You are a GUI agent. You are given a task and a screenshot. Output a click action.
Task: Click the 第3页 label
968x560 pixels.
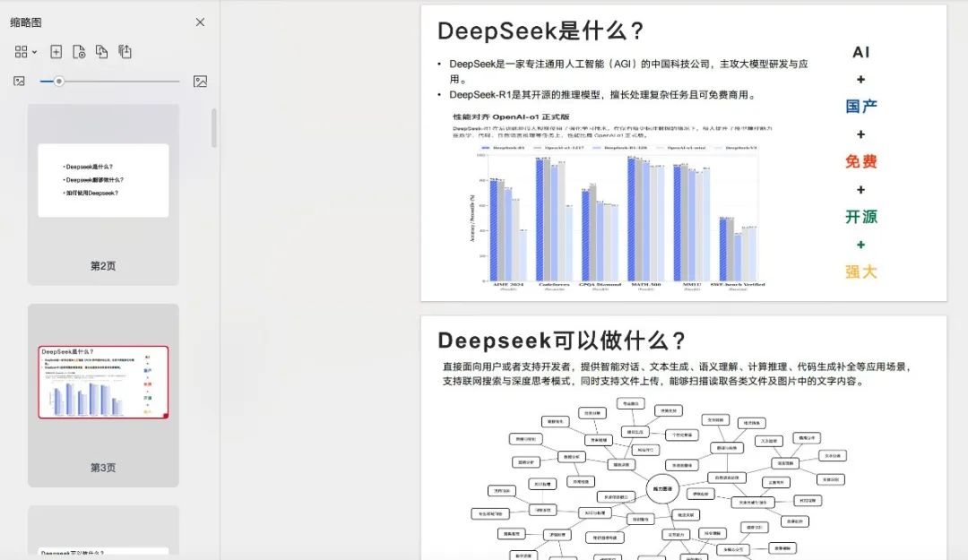pyautogui.click(x=103, y=468)
